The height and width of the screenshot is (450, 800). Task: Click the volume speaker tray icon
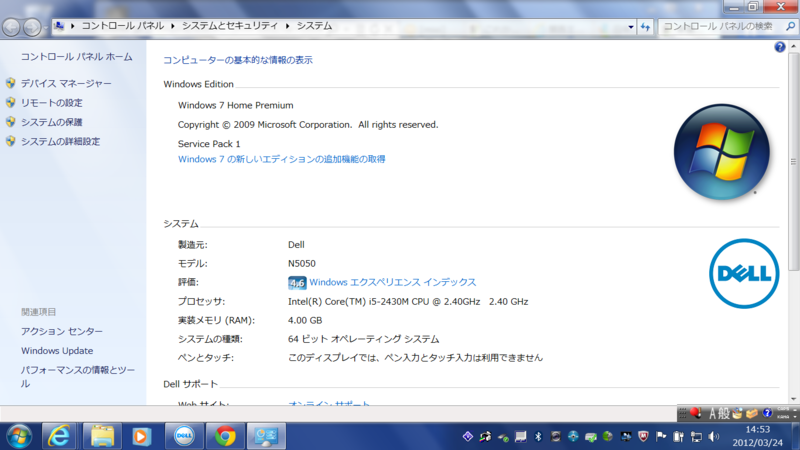pyautogui.click(x=713, y=437)
